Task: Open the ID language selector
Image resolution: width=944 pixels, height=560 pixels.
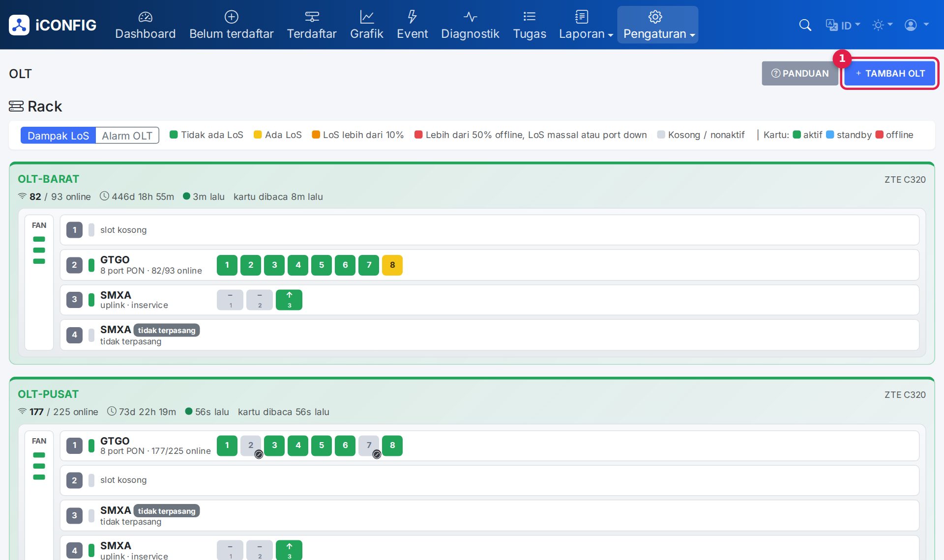Action: pyautogui.click(x=843, y=25)
